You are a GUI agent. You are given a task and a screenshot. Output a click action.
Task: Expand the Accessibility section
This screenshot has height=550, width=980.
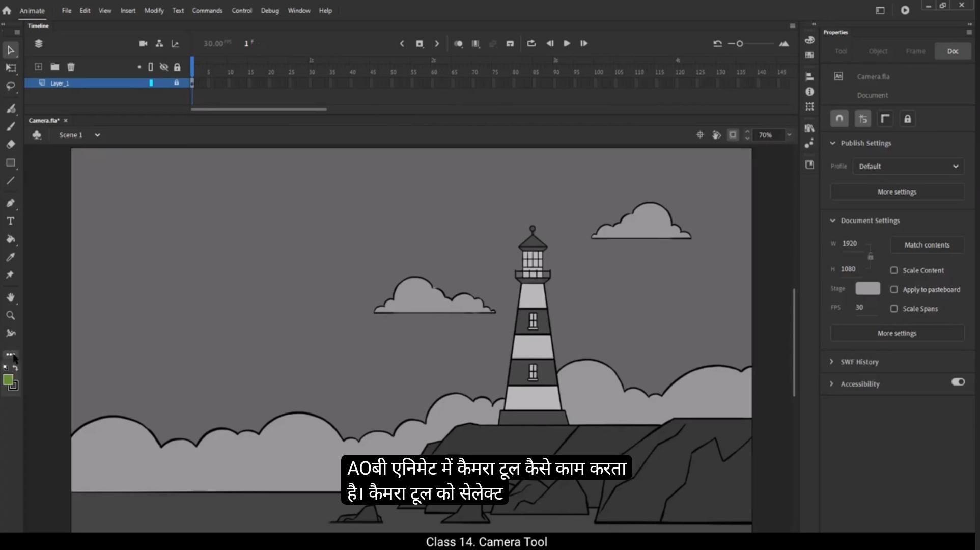832,383
